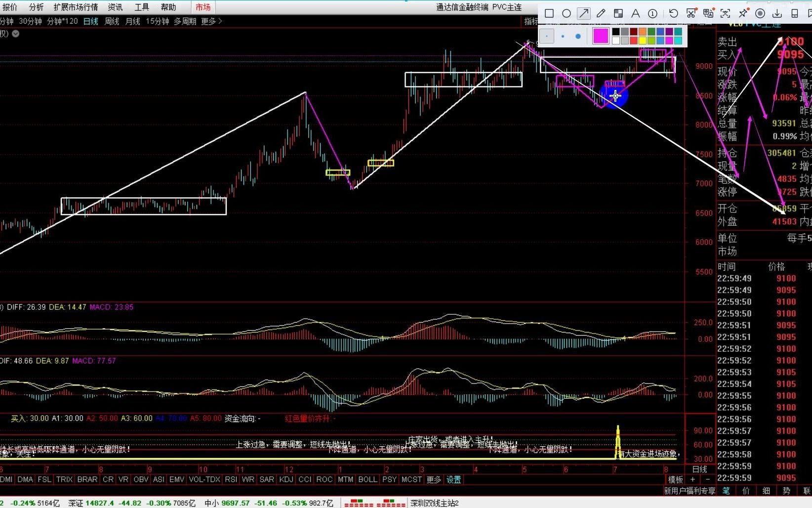Image resolution: width=812 pixels, height=508 pixels.
Task: Open the 分析 menu
Action: (x=36, y=7)
